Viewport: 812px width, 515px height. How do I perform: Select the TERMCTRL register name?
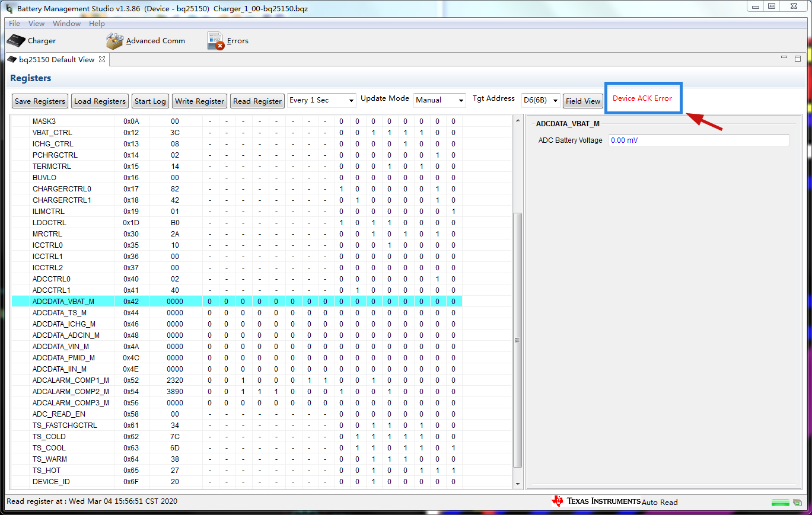click(52, 166)
